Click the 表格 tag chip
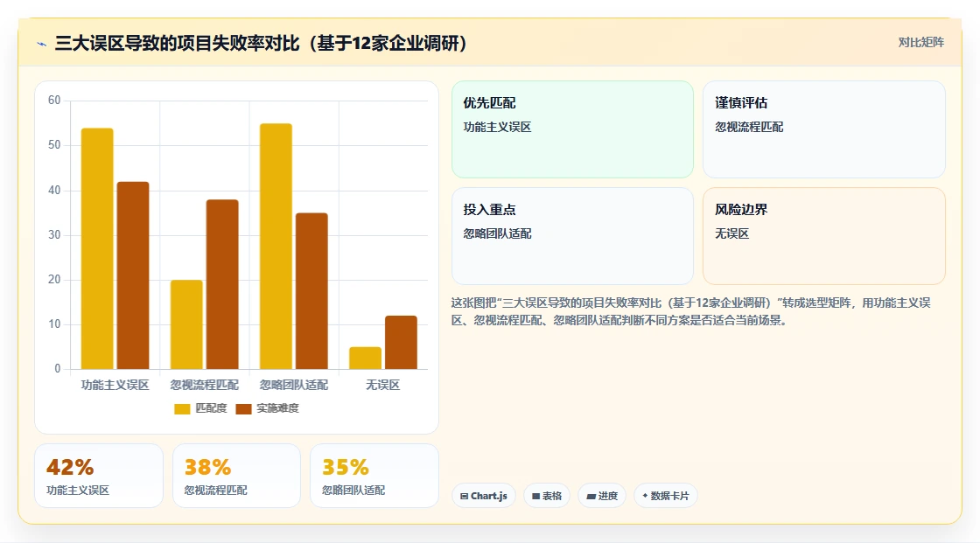The image size is (980, 543). coord(547,496)
